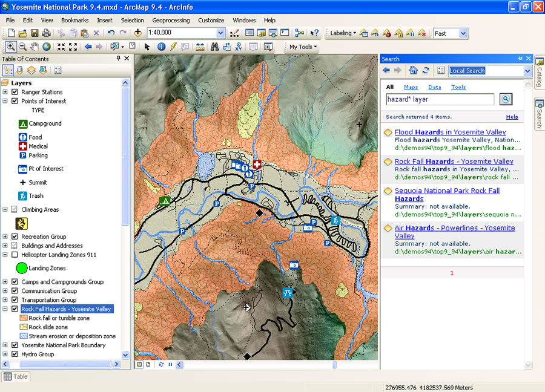Zoom to Full Extent globe icon
Viewport: 545px width, 392px height.
pos(46,47)
